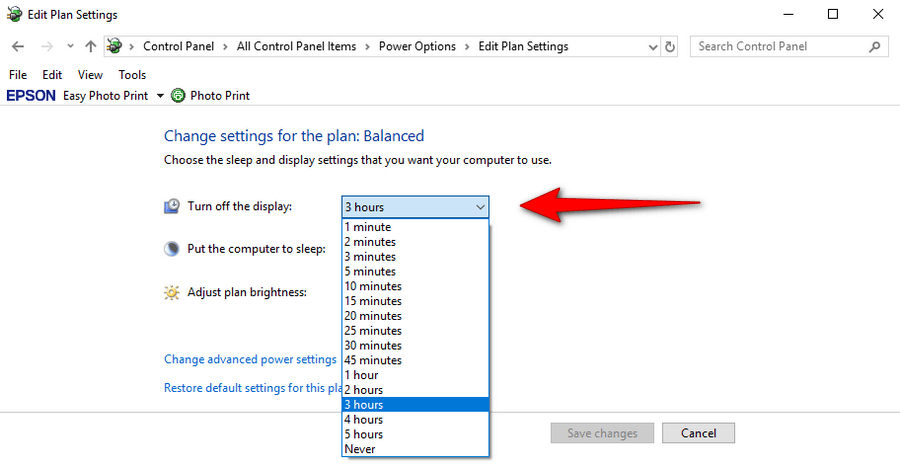Click the search magnifier icon
900x468 pixels.
click(x=875, y=47)
